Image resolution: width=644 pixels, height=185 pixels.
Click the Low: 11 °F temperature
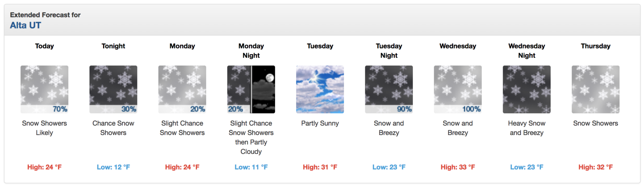251,167
